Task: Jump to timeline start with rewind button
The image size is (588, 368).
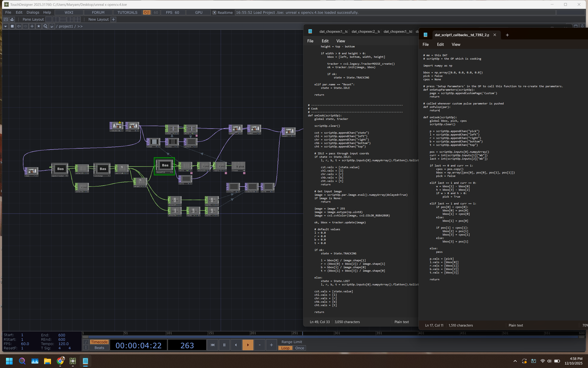Action: click(x=212, y=345)
